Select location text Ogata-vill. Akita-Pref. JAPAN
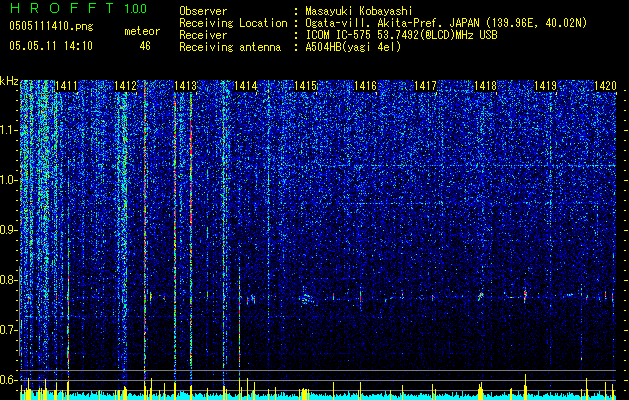The image size is (629, 400). (394, 23)
